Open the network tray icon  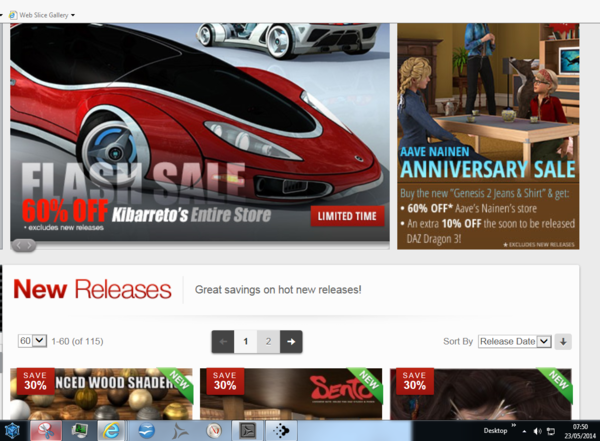(551, 431)
